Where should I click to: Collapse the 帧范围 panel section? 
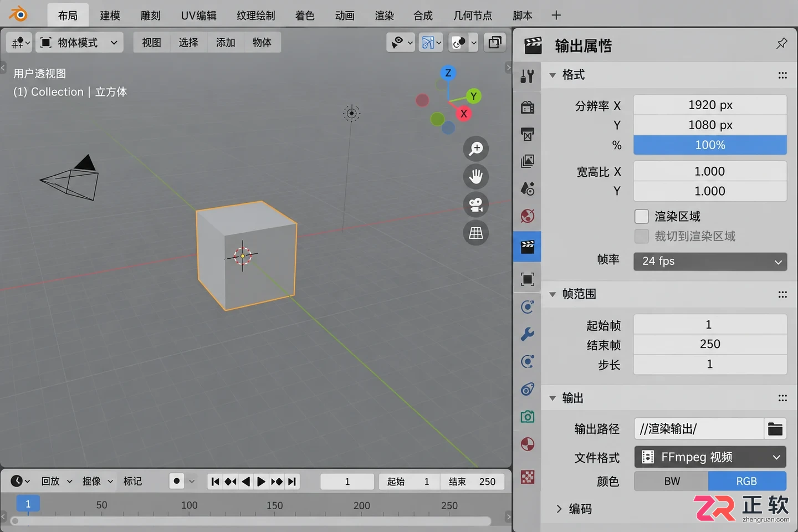[553, 294]
